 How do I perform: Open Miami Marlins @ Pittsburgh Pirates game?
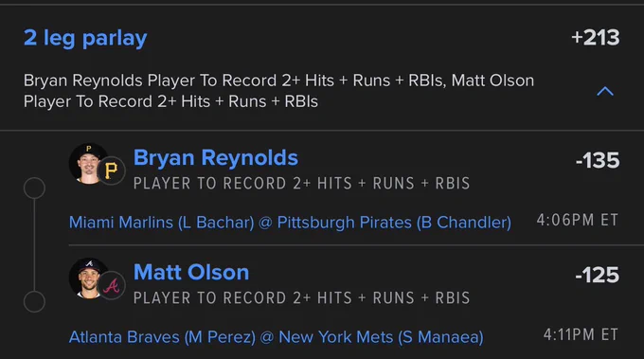290,223
